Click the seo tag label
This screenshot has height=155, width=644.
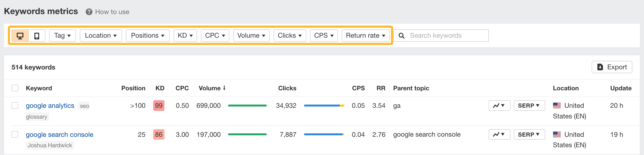(84, 106)
